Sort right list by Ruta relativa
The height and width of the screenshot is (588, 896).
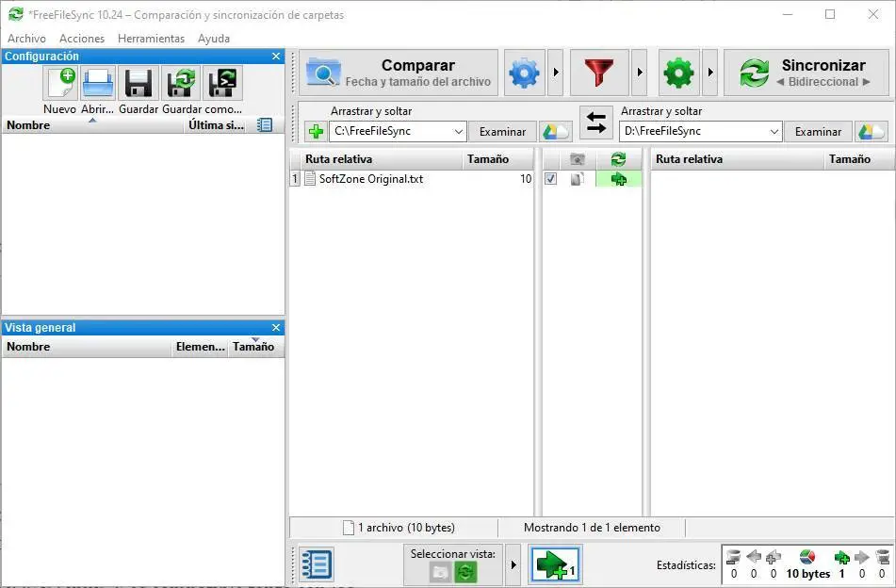pos(737,159)
